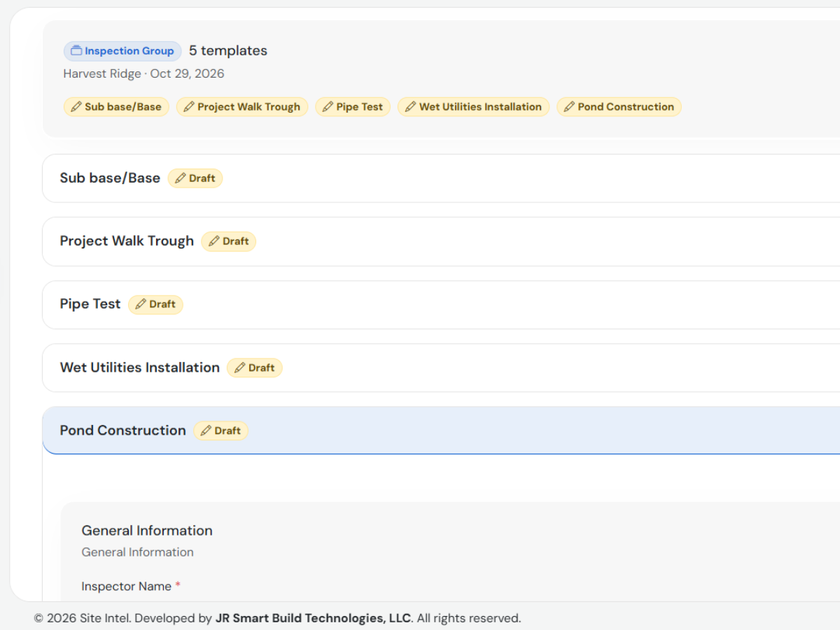Screen dimensions: 840x630
Task: Select the Pond Construction template chip
Action: (x=619, y=107)
